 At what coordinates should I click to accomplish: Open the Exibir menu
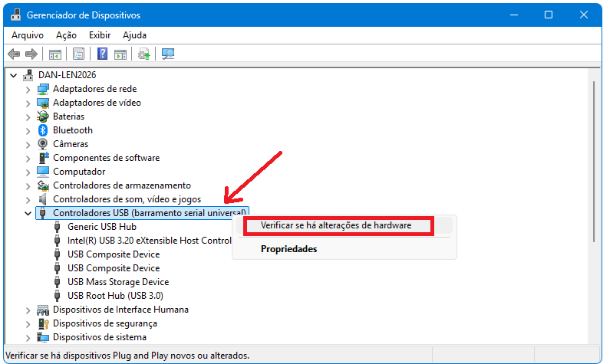[x=100, y=35]
